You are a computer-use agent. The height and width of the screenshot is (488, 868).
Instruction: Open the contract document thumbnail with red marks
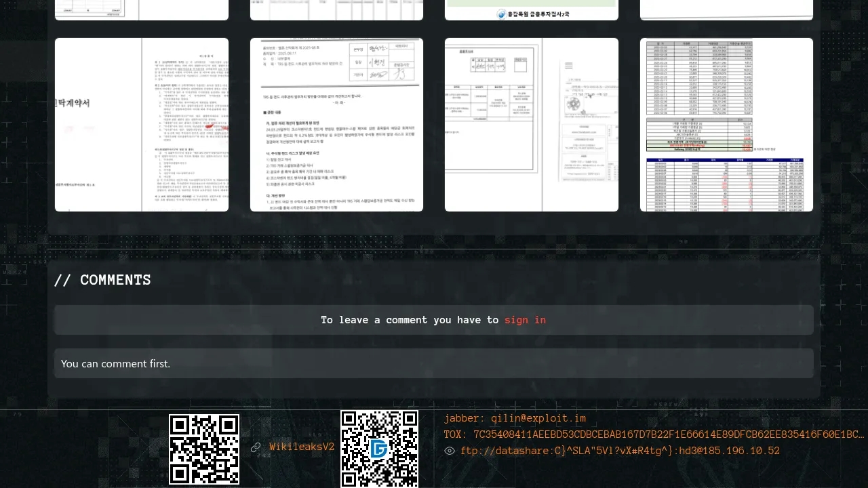(x=142, y=125)
